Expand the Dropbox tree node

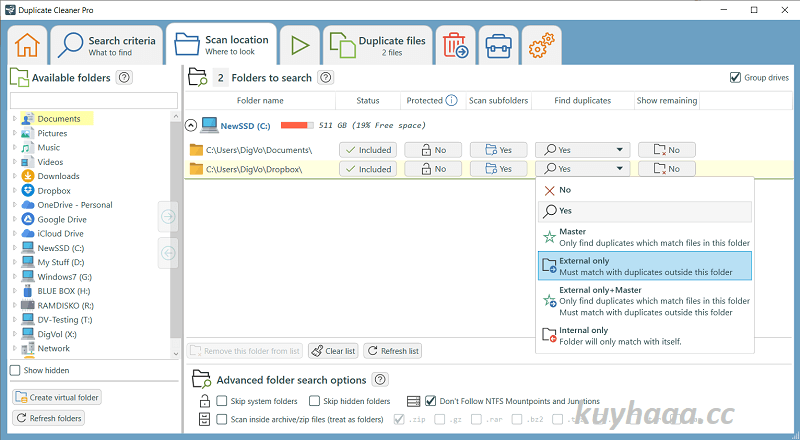point(15,190)
